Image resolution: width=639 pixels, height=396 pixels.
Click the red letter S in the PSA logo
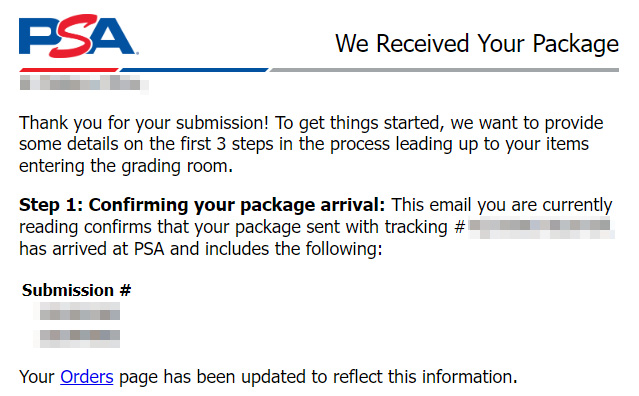[x=75, y=36]
